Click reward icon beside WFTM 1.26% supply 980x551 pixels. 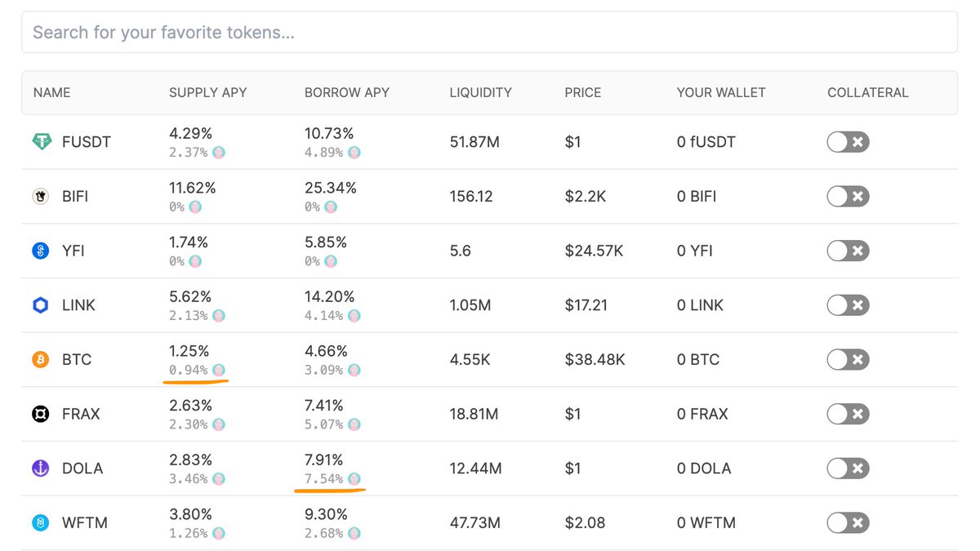[x=219, y=533]
